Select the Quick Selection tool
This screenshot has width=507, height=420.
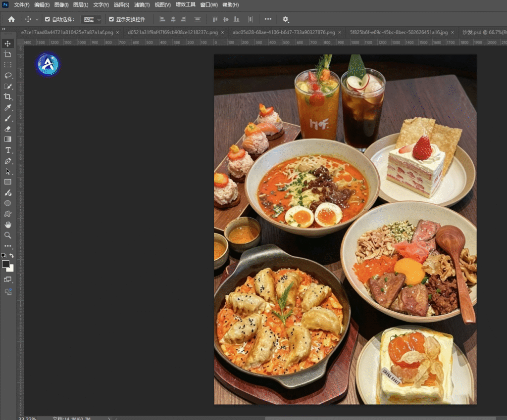click(x=8, y=86)
